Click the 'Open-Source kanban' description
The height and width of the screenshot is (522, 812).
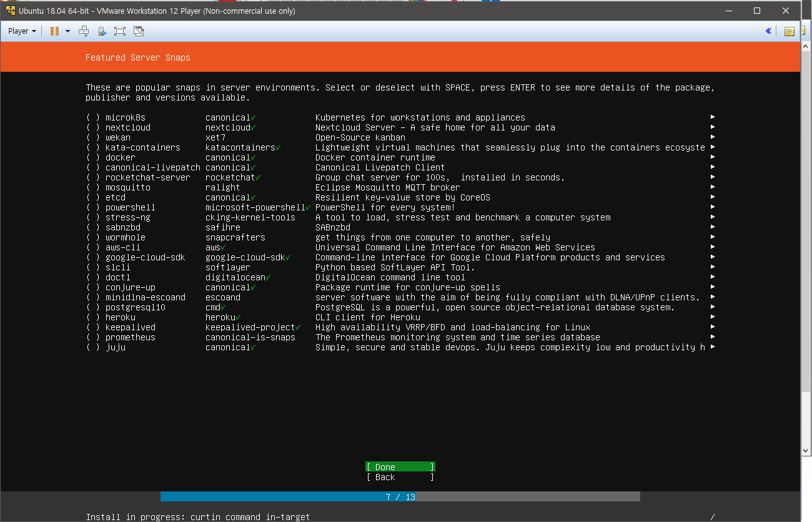(x=360, y=137)
